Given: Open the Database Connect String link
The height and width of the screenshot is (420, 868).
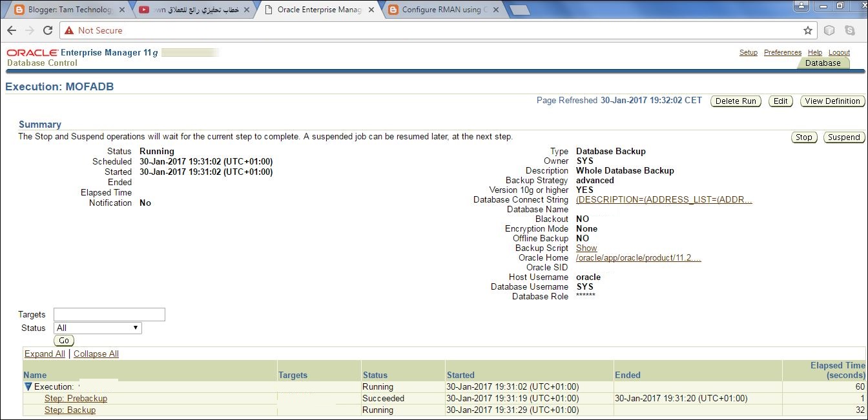Looking at the screenshot, I should tap(664, 200).
